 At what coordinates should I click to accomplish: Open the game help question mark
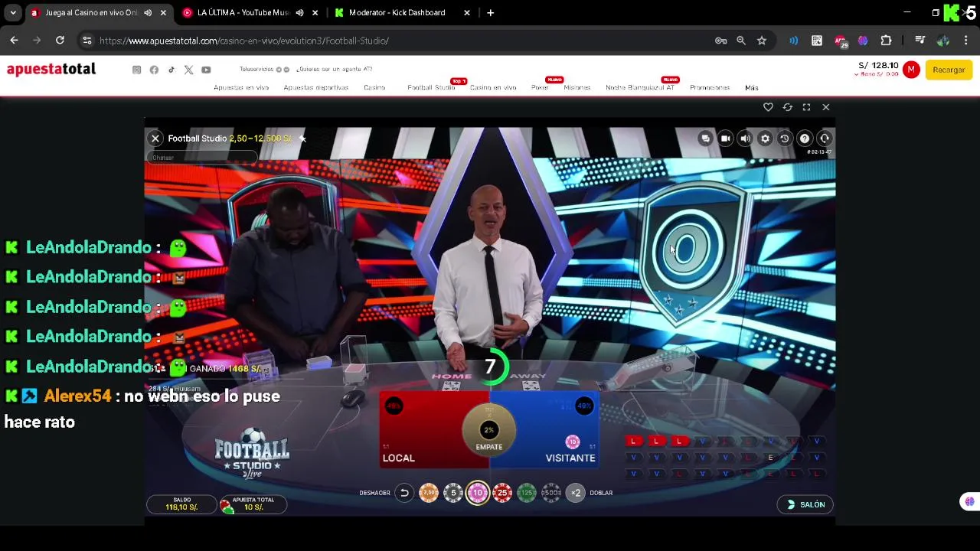point(805,139)
